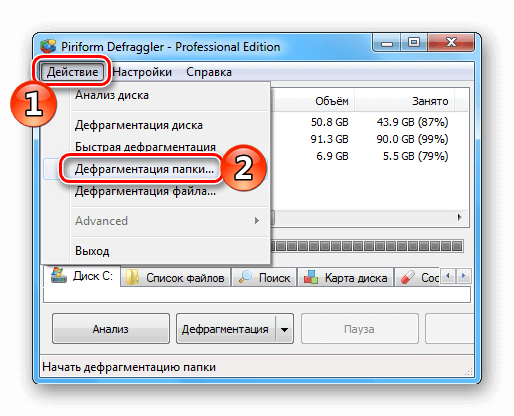This screenshot has width=514, height=416.
Task: Open the partially hidden Сос tab
Action: pyautogui.click(x=418, y=278)
